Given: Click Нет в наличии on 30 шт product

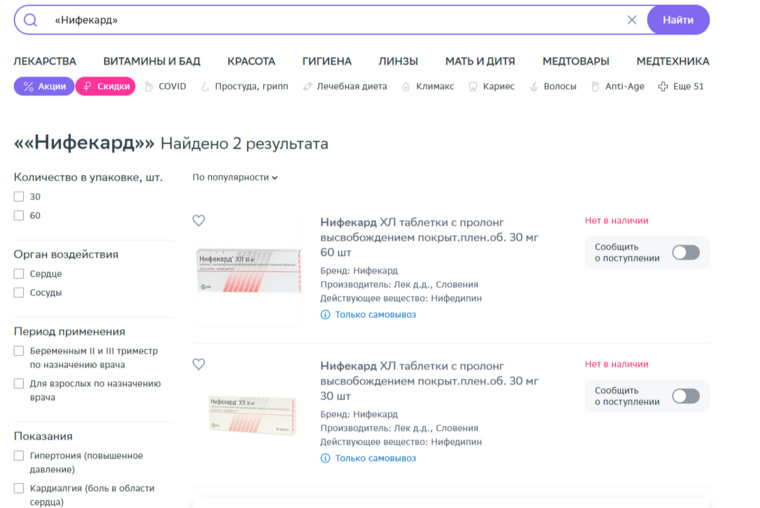Looking at the screenshot, I should point(616,364).
